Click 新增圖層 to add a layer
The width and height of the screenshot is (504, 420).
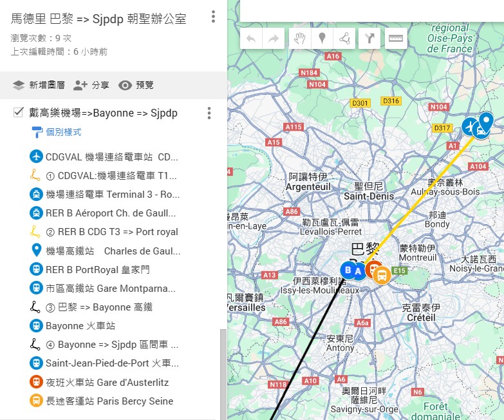coord(39,85)
